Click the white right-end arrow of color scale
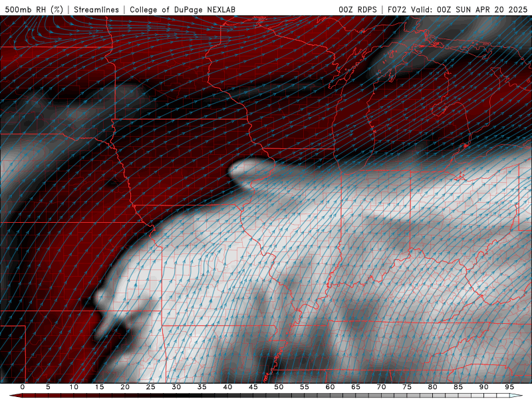Image resolution: width=532 pixels, height=399 pixels. 517,396
